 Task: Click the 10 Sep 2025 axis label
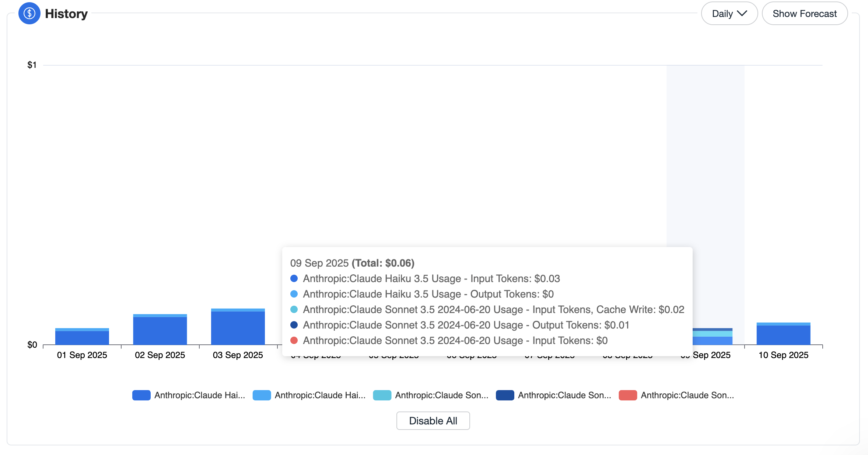click(x=783, y=355)
